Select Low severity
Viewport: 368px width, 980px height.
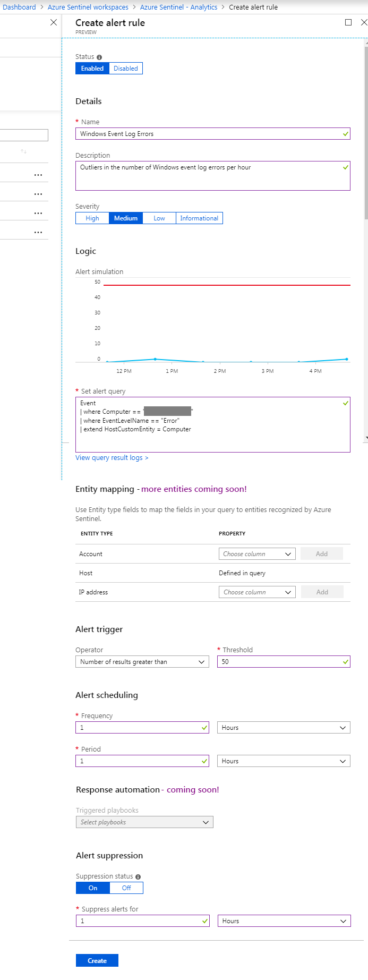pos(159,218)
